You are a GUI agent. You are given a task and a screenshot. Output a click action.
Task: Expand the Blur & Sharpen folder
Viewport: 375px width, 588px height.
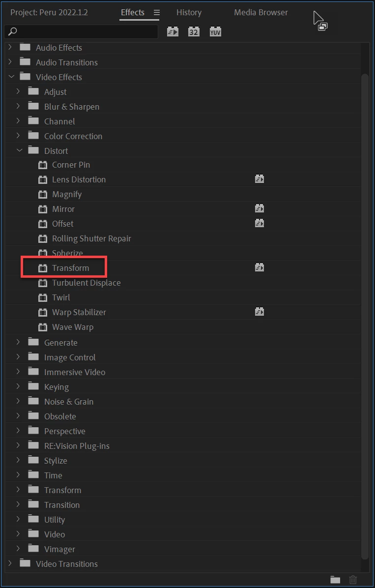pyautogui.click(x=18, y=107)
